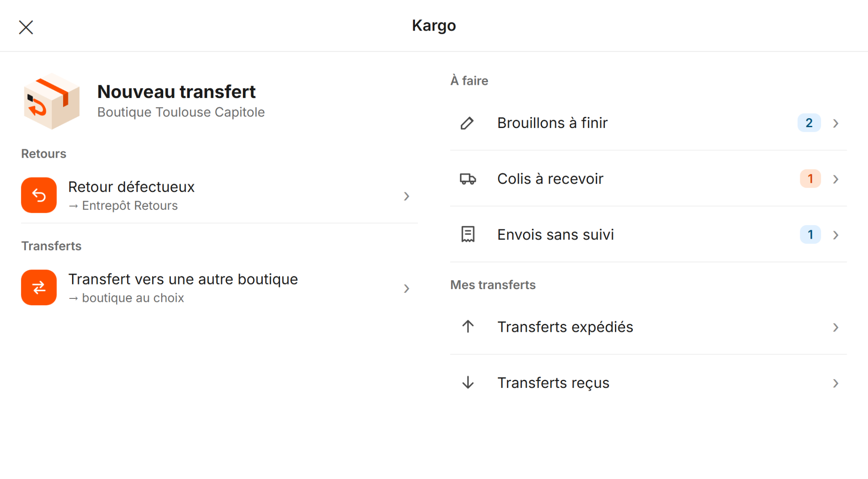The image size is (868, 479).
Task: Open the Transferts expédiés chevron
Action: click(x=836, y=327)
